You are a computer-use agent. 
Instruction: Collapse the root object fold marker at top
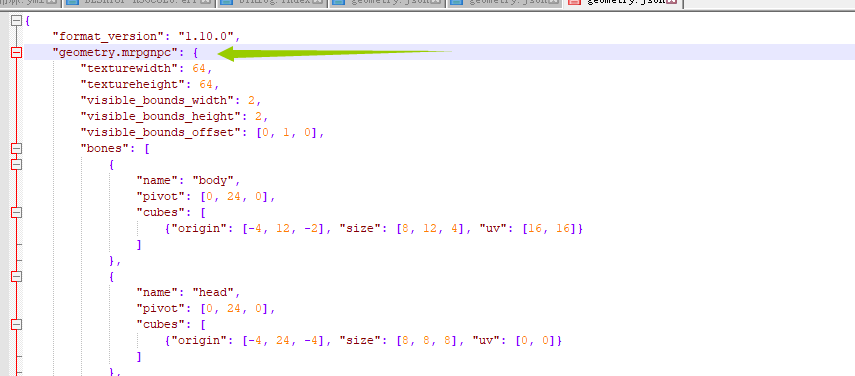click(x=16, y=21)
